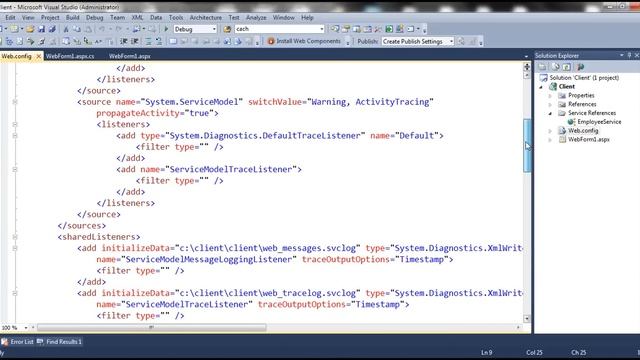The image size is (640, 360).
Task: Click the editor horizontal scrollbar thumb
Action: (151, 327)
